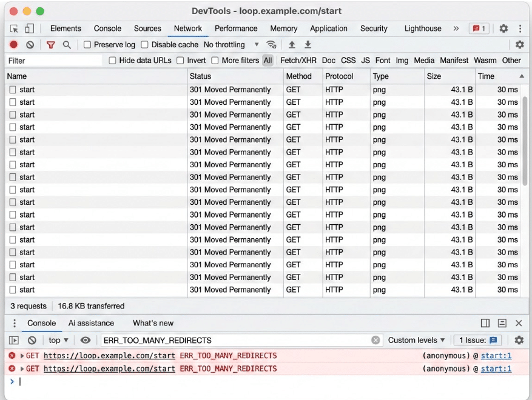
Task: Toggle drawer split view icon
Action: [x=485, y=323]
